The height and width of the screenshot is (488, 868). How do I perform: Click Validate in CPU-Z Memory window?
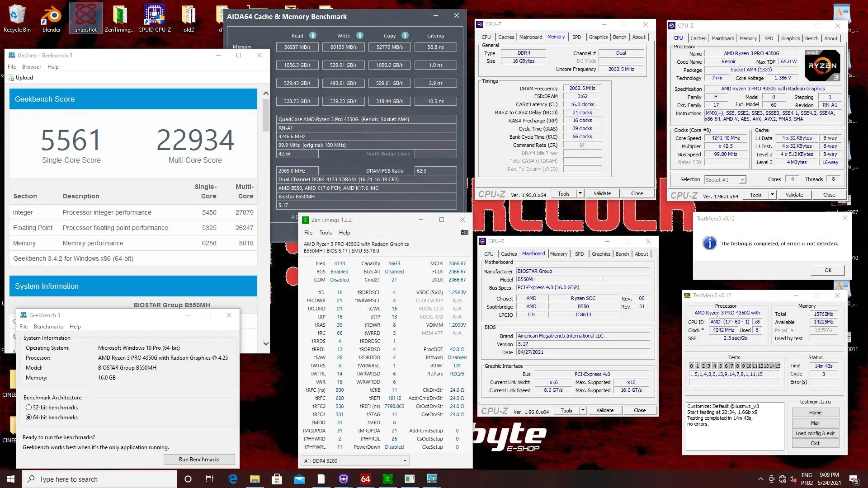click(x=602, y=193)
